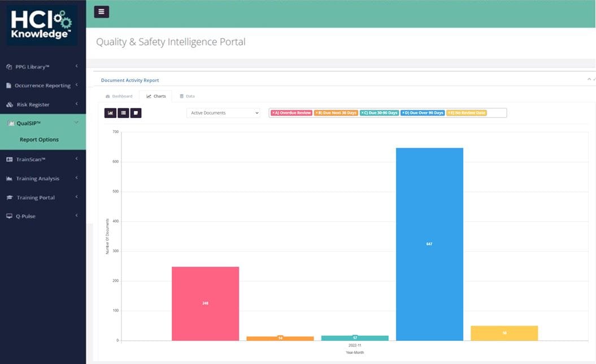This screenshot has width=596, height=364.
Task: Click the PPG Library sidebar icon
Action: (9, 67)
